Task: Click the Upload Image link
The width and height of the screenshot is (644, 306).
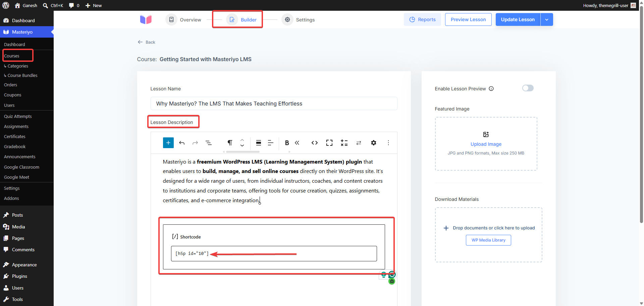Action: point(486,144)
